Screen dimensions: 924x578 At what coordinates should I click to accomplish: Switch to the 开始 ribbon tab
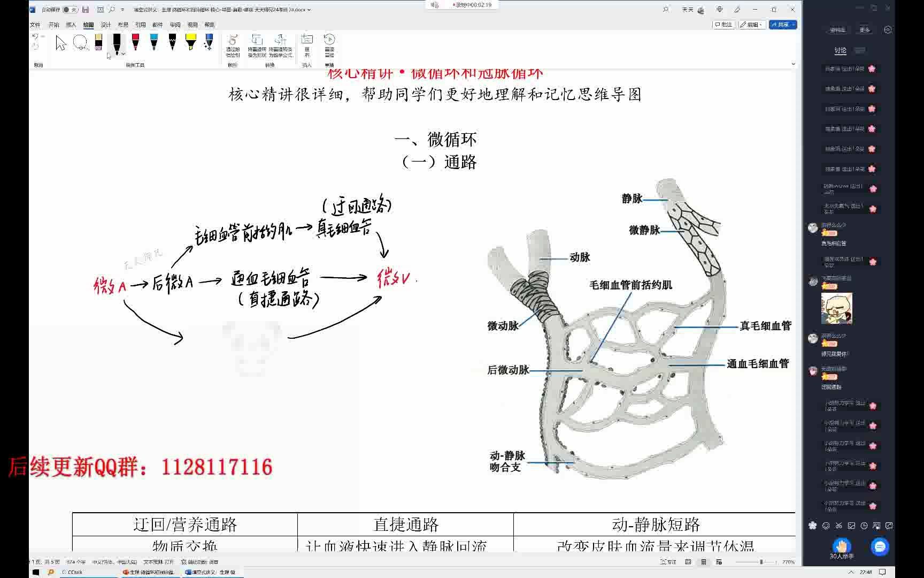[x=54, y=25]
